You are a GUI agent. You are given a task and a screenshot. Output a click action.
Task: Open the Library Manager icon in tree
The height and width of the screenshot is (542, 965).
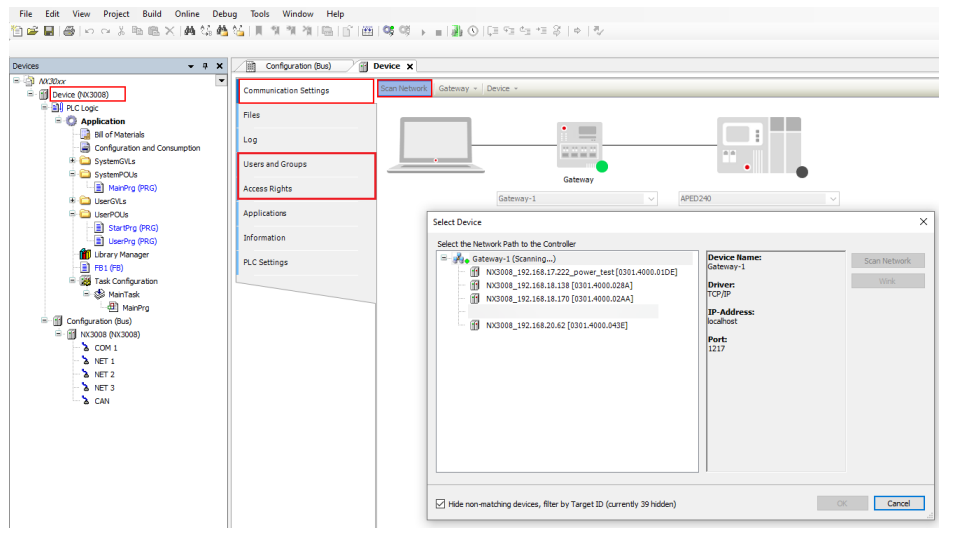coord(85,255)
